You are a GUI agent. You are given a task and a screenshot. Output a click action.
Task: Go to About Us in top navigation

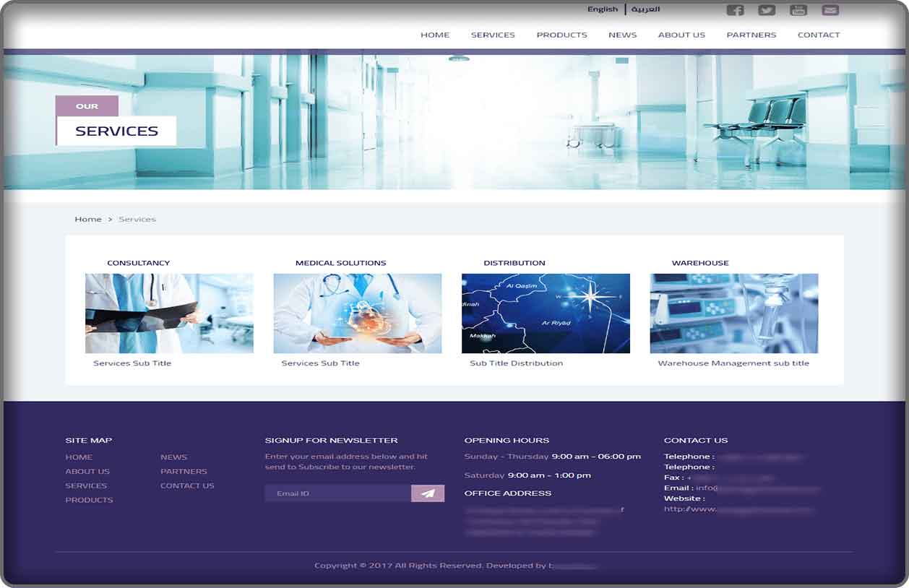681,35
